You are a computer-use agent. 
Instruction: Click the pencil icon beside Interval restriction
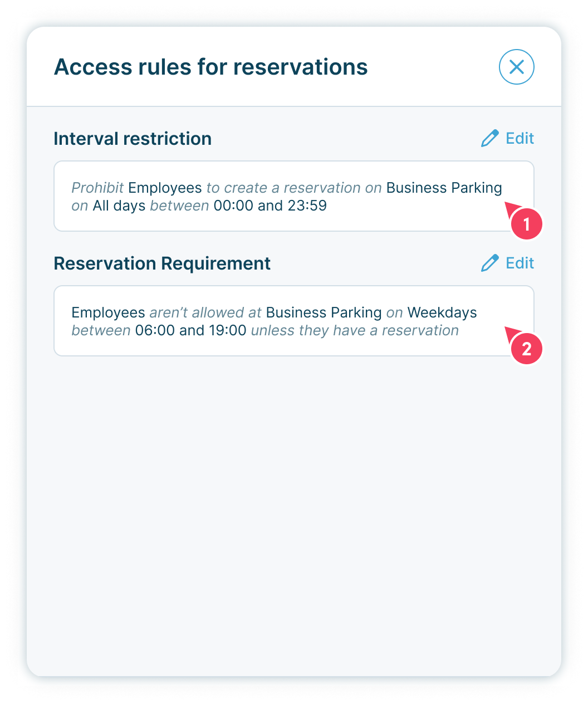pyautogui.click(x=490, y=139)
